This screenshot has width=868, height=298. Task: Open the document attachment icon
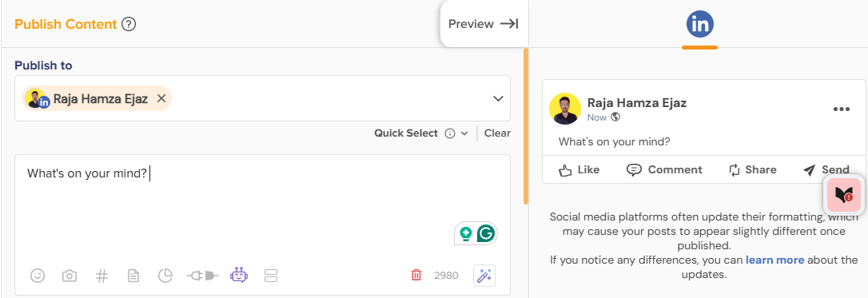click(133, 276)
